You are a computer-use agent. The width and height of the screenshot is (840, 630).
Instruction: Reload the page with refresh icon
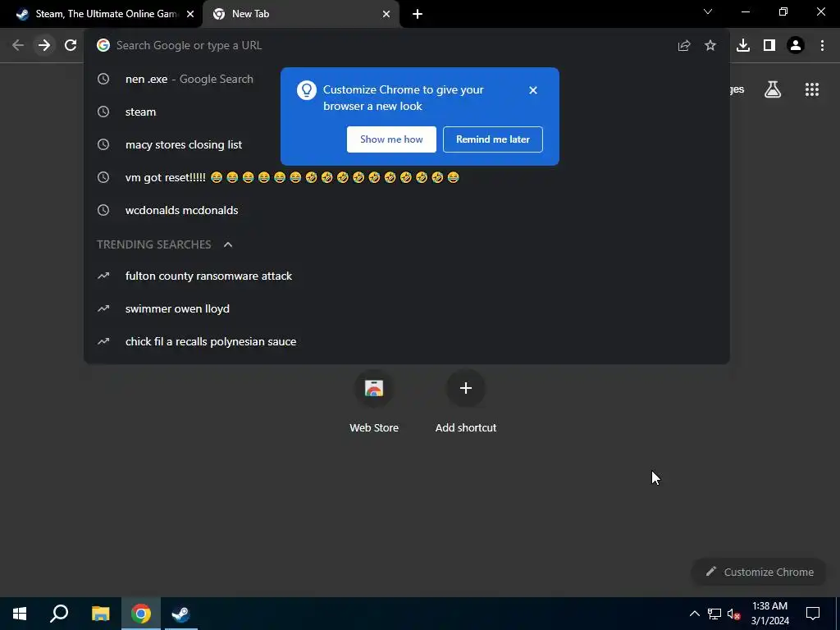pyautogui.click(x=71, y=46)
